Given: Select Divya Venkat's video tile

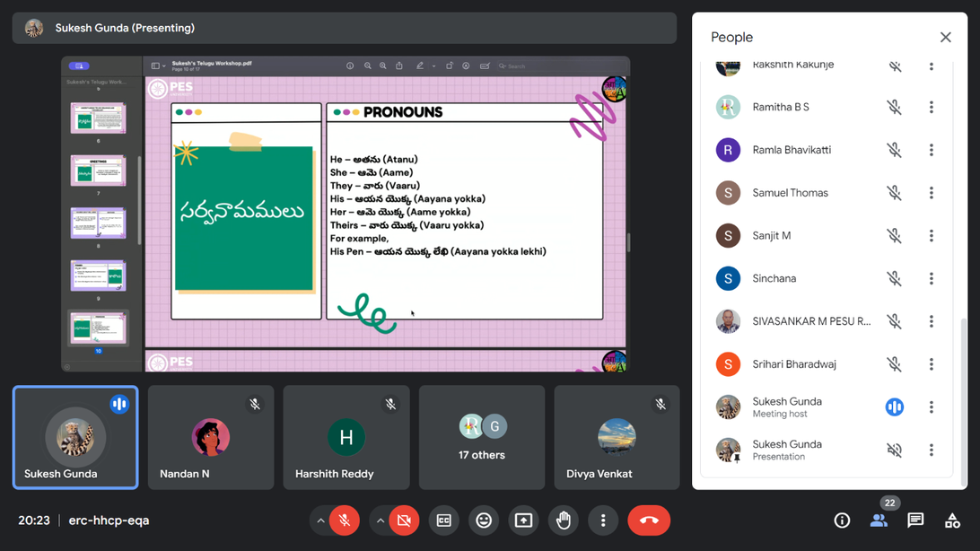Looking at the screenshot, I should click(617, 438).
